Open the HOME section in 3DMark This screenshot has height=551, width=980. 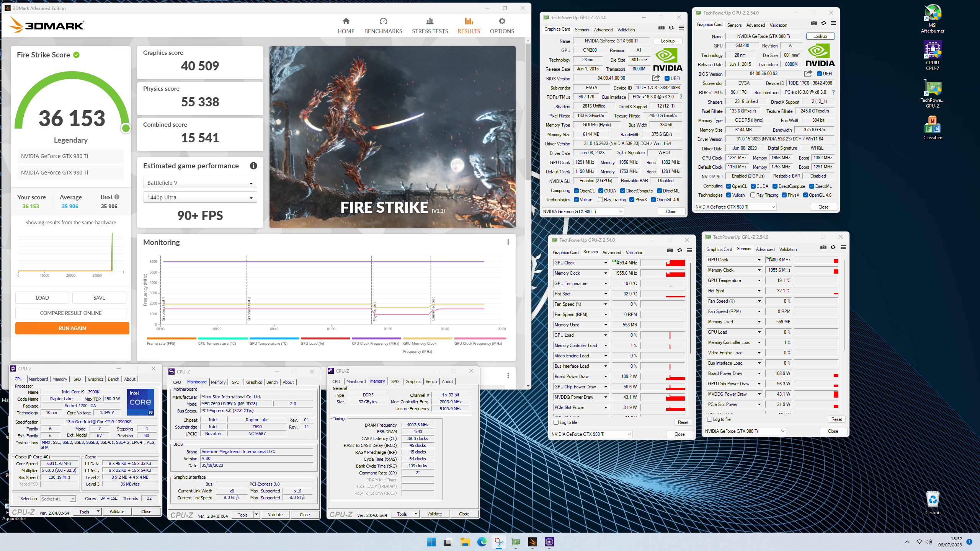tap(346, 26)
